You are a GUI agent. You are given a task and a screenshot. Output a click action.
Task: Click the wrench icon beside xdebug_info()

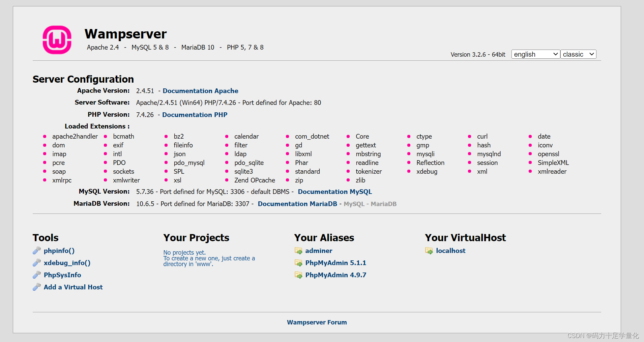click(x=37, y=263)
